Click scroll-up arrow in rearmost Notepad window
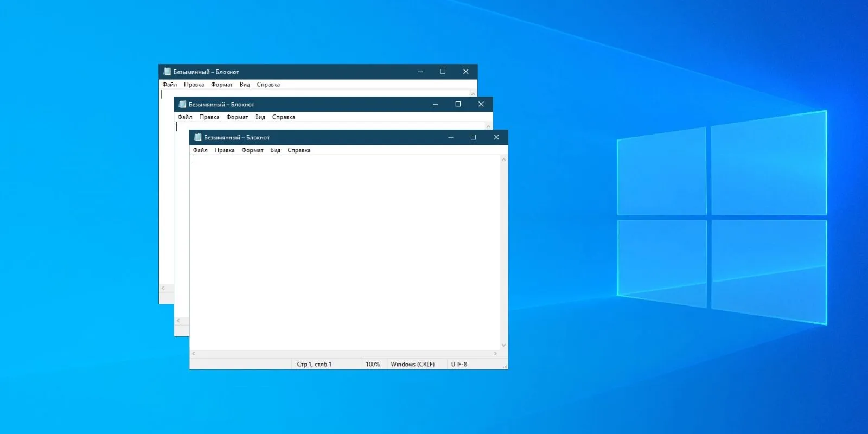The height and width of the screenshot is (434, 868). pos(473,93)
